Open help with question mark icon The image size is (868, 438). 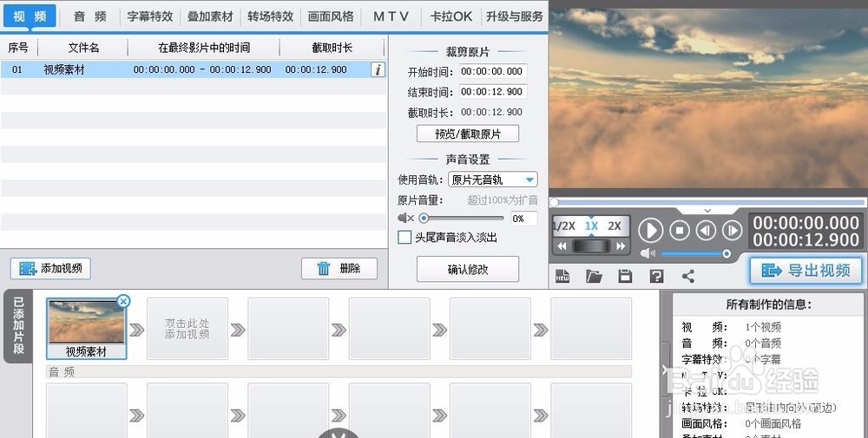(x=656, y=276)
